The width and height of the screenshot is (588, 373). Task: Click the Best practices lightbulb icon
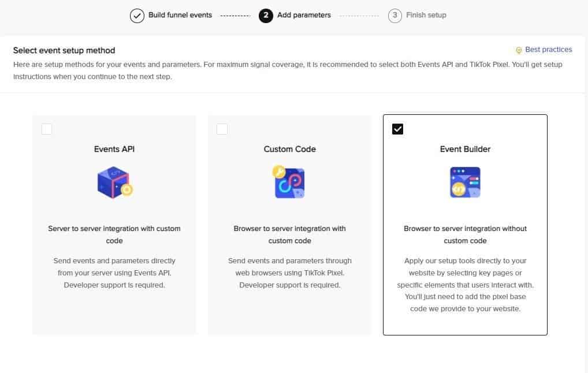tap(519, 50)
